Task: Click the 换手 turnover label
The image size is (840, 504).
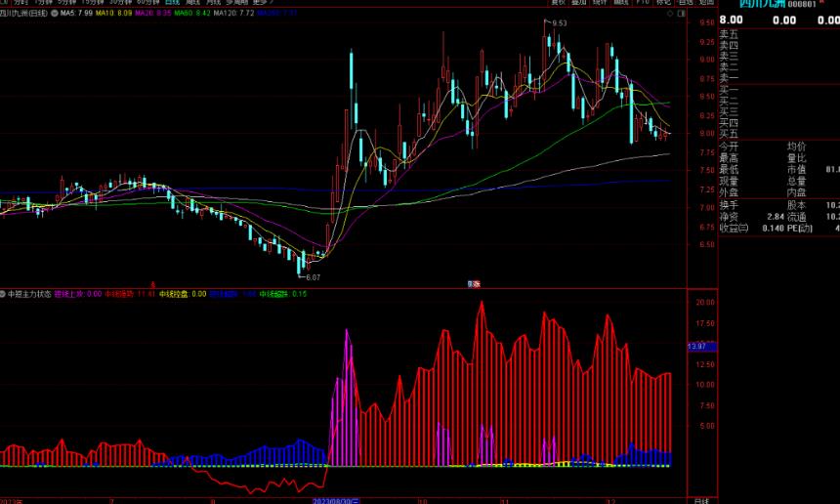Action: (729, 205)
